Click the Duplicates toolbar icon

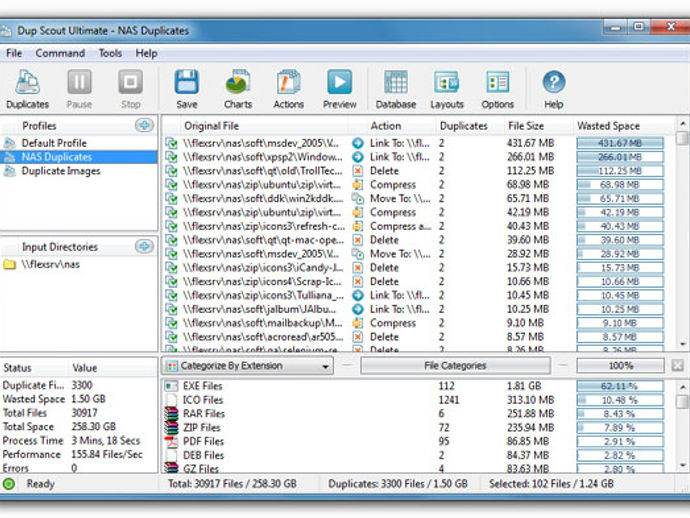[x=27, y=82]
